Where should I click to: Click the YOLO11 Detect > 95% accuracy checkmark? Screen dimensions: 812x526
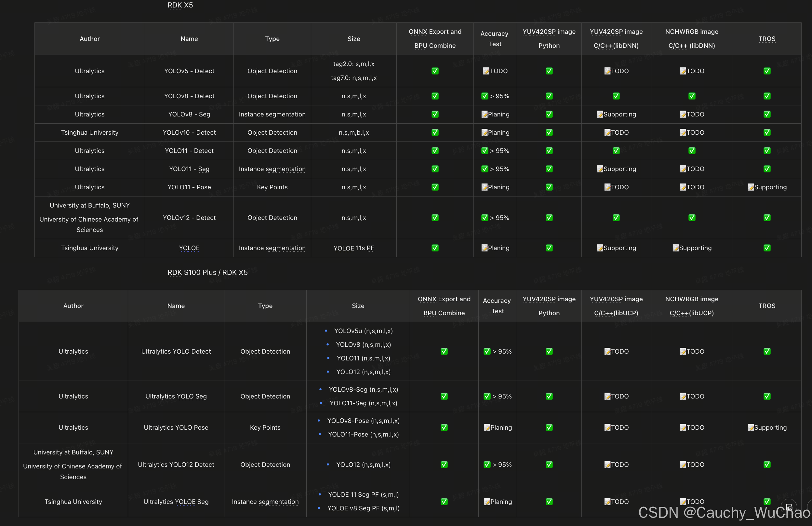pyautogui.click(x=485, y=151)
